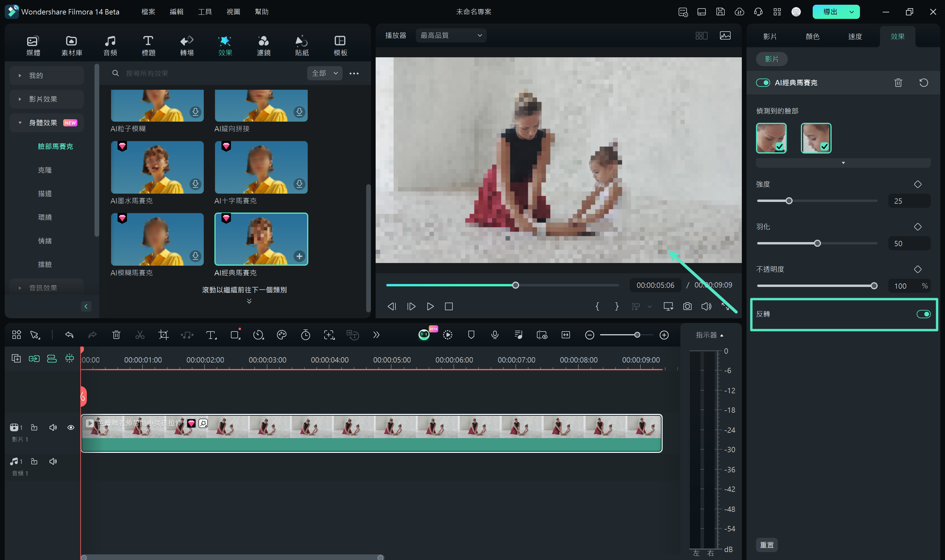Open the cloud upload icon in title bar
Image resolution: width=945 pixels, height=560 pixels.
[739, 12]
